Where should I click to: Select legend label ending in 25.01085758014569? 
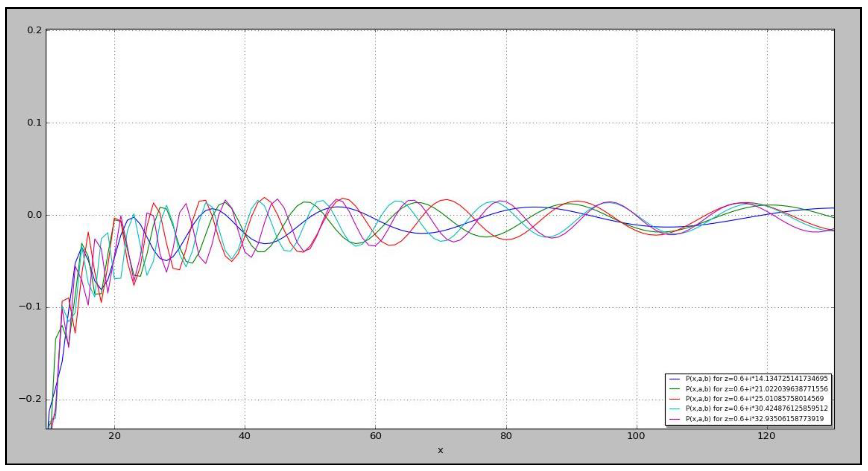[x=755, y=399]
